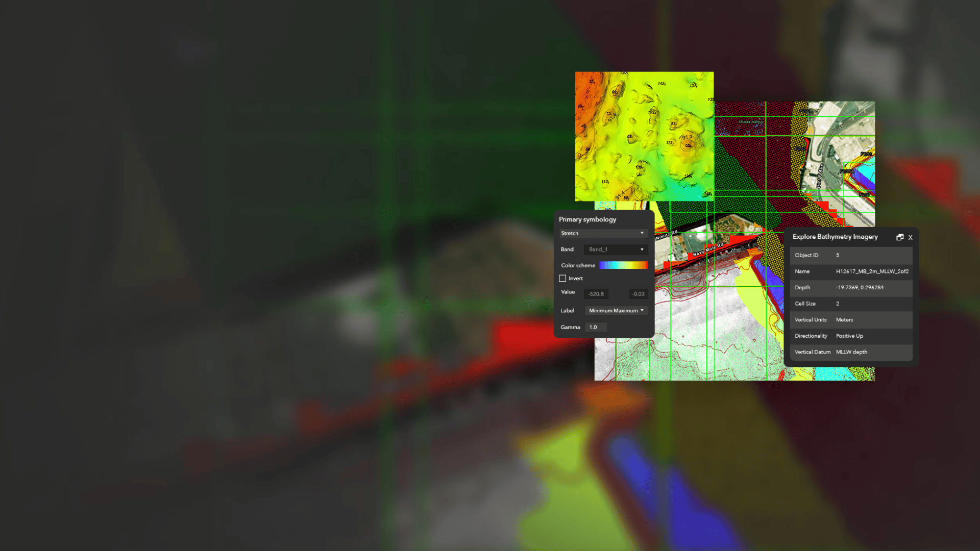Dock the Explore Bathymetry Imagery popup
Screen dimensions: 980x551
click(x=899, y=237)
